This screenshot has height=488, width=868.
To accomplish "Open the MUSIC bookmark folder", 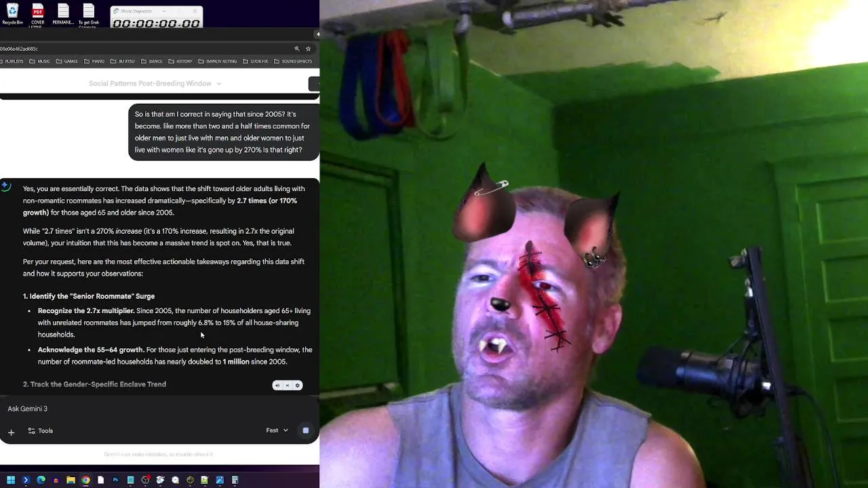I will [39, 62].
